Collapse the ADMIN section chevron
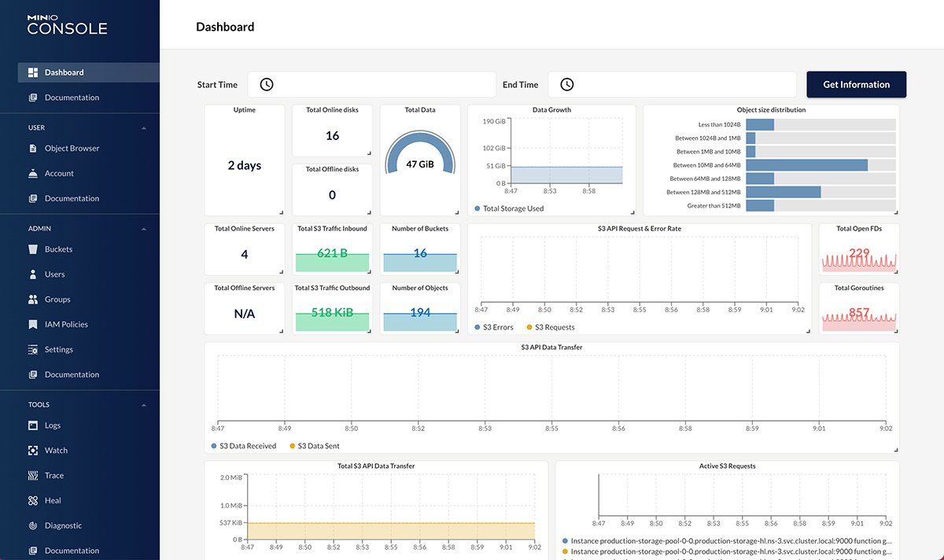944x560 pixels. pyautogui.click(x=143, y=229)
